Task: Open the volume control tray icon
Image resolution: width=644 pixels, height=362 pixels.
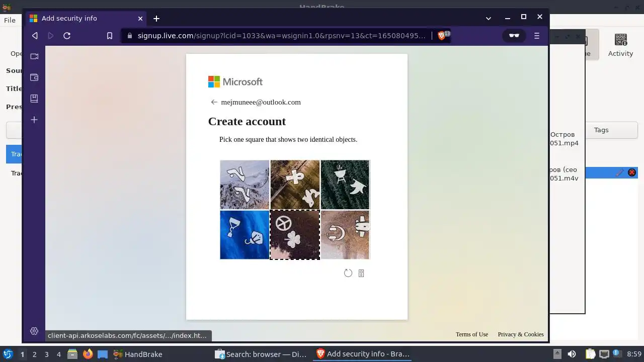Action: pyautogui.click(x=572, y=354)
